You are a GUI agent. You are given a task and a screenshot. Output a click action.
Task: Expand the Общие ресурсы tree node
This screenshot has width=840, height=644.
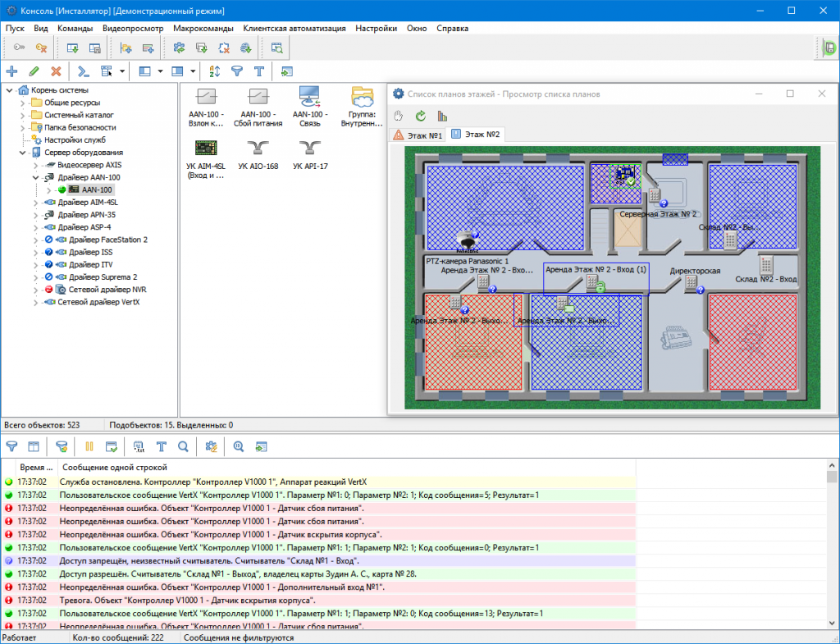tap(23, 103)
